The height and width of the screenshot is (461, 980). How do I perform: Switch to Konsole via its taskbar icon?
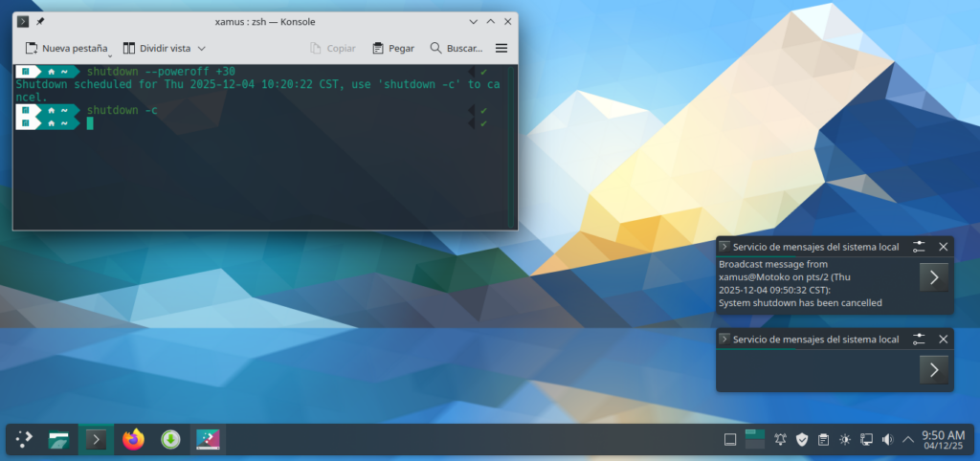(96, 440)
